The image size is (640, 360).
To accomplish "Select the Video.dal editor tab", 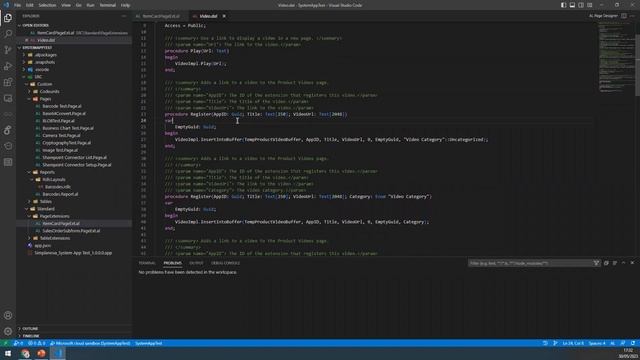I will (209, 16).
